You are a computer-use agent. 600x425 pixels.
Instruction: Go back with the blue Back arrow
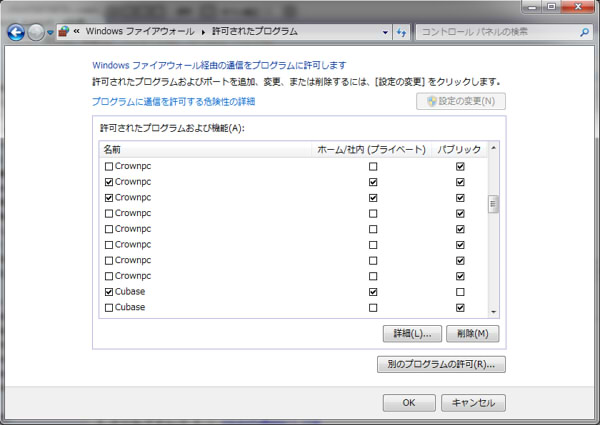point(16,33)
